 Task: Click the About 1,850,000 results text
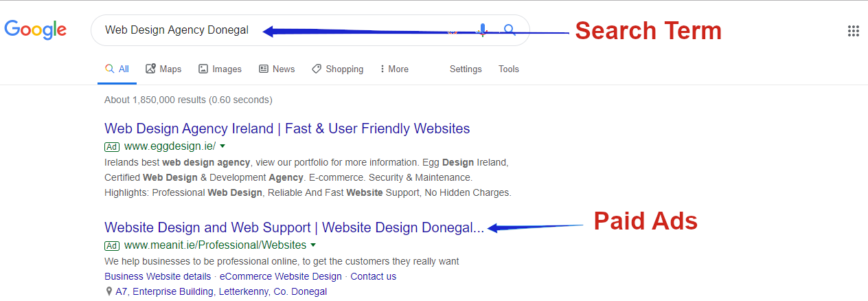pyautogui.click(x=188, y=100)
